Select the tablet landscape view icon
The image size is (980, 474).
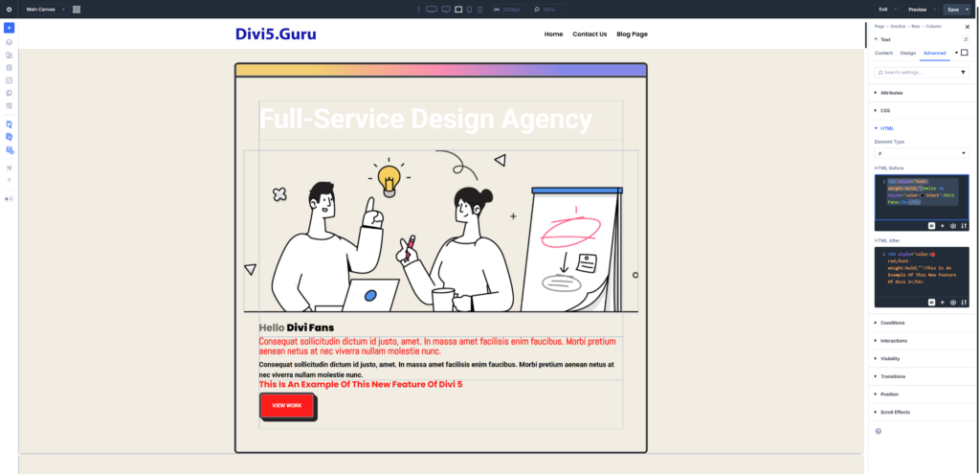click(458, 10)
